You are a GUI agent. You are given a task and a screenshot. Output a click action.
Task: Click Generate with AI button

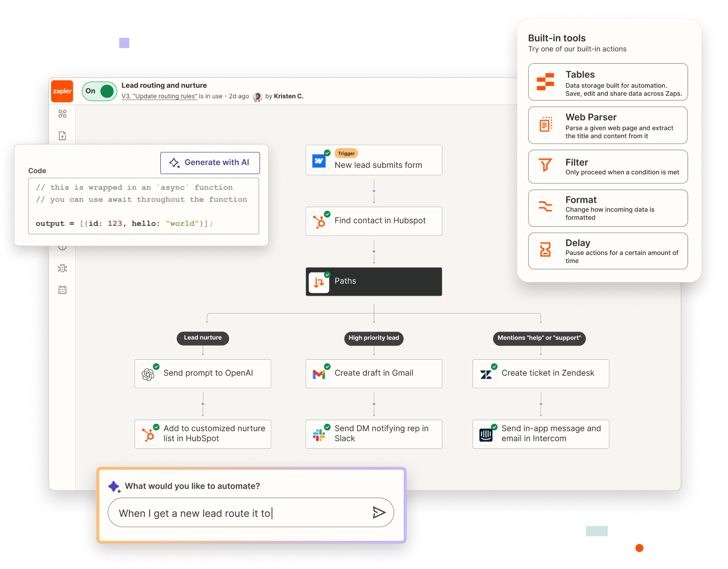coord(210,163)
